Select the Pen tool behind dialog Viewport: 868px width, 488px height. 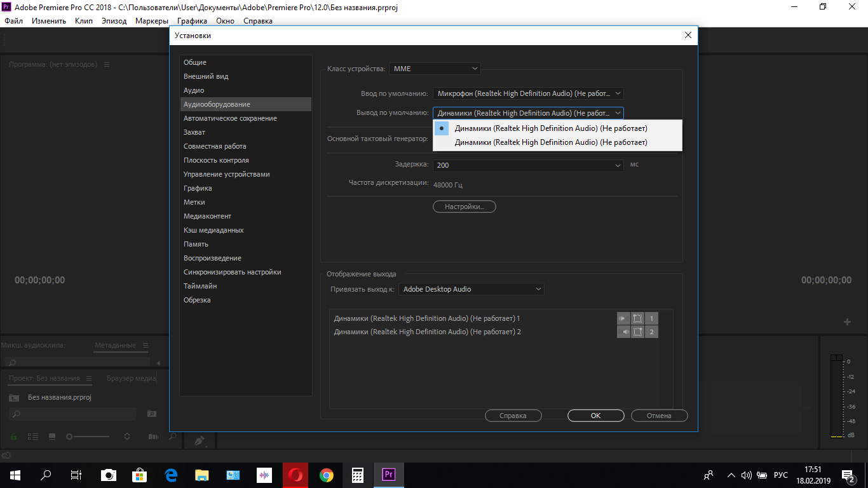[200, 440]
